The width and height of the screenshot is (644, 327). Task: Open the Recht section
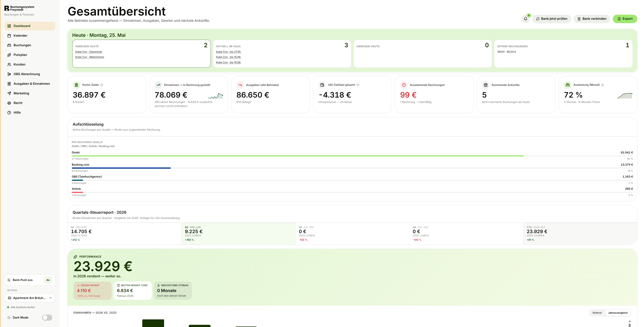click(x=30, y=103)
